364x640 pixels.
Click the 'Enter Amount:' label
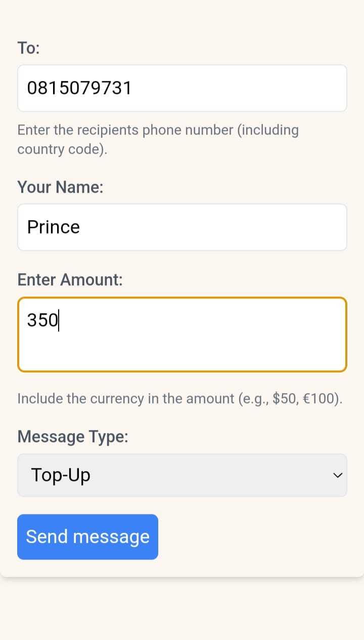coord(70,280)
